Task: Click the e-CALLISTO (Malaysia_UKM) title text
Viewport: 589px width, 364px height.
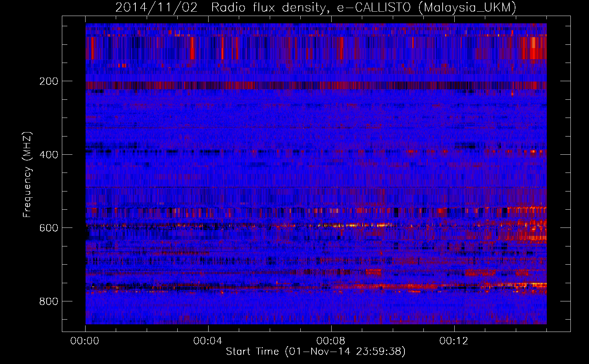Action: tap(427, 7)
